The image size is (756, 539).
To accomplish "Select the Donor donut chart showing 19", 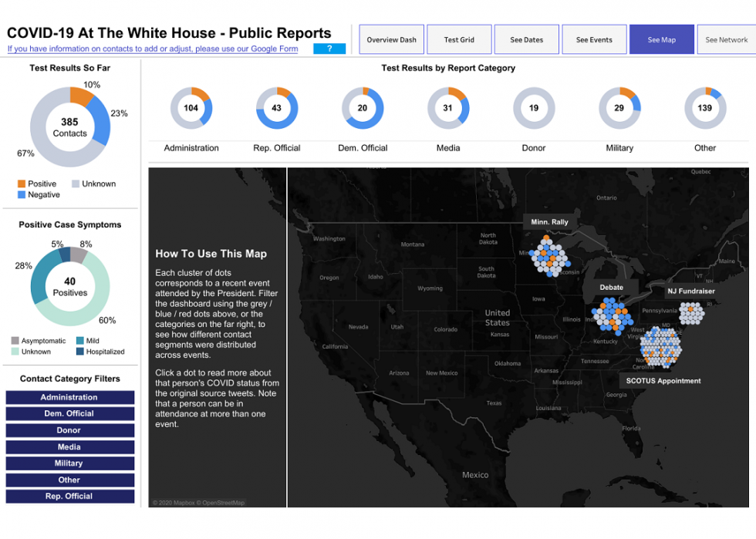I will (x=534, y=108).
